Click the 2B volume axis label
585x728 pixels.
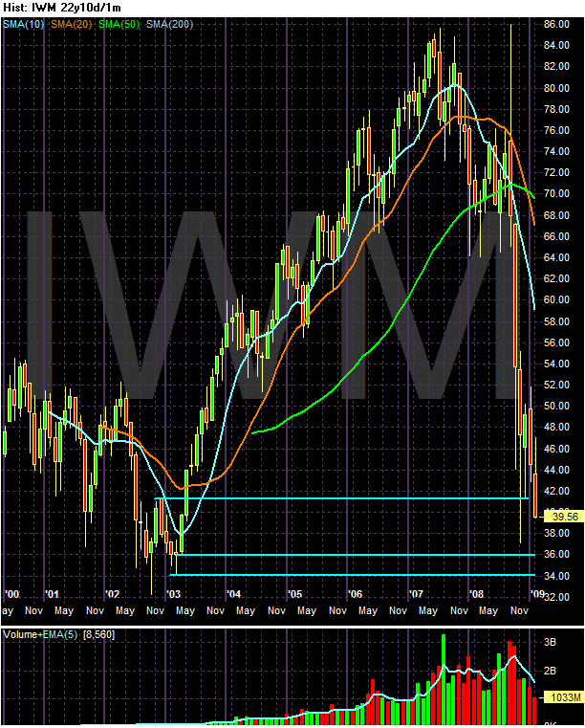(550, 671)
